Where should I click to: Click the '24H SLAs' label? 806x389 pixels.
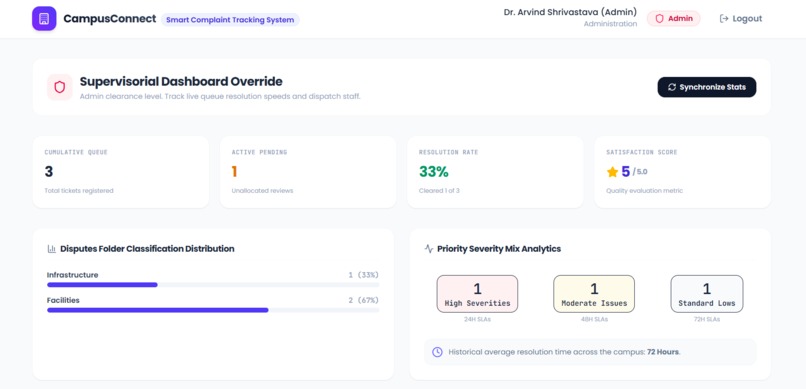click(x=477, y=319)
